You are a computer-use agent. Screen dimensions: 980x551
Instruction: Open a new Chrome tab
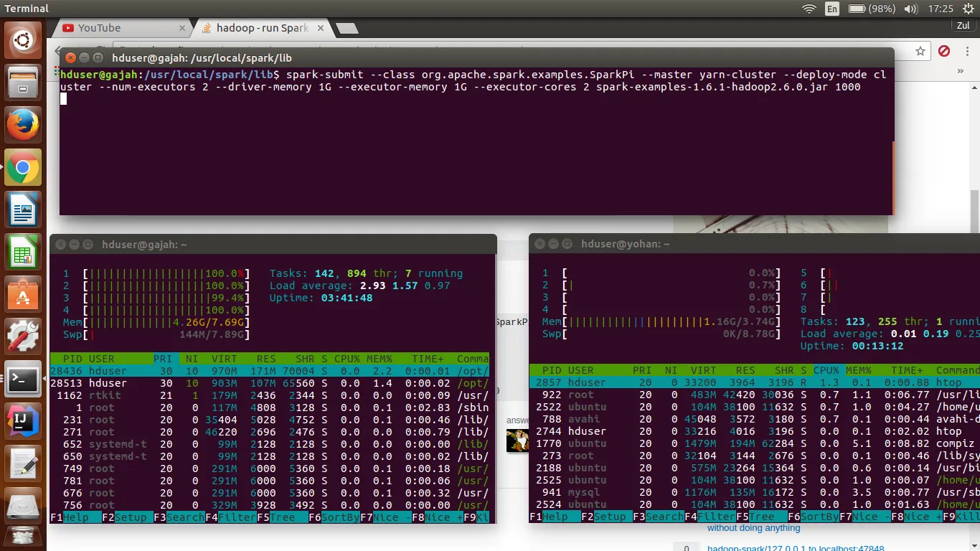coord(347,28)
